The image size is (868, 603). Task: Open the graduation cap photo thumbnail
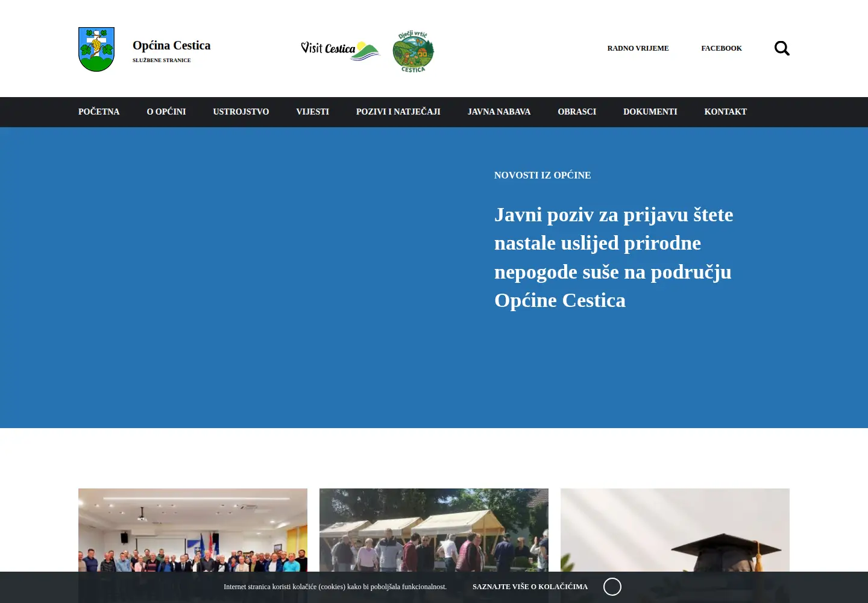coord(675,530)
